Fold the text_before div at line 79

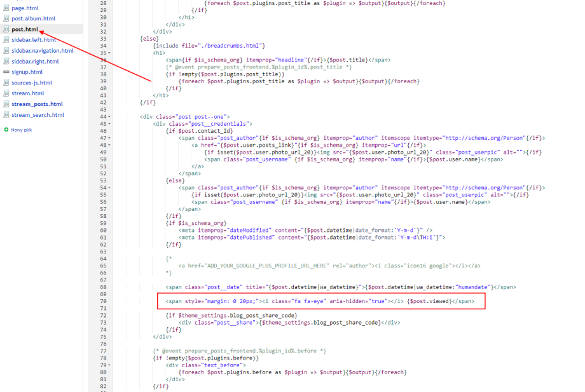point(109,365)
